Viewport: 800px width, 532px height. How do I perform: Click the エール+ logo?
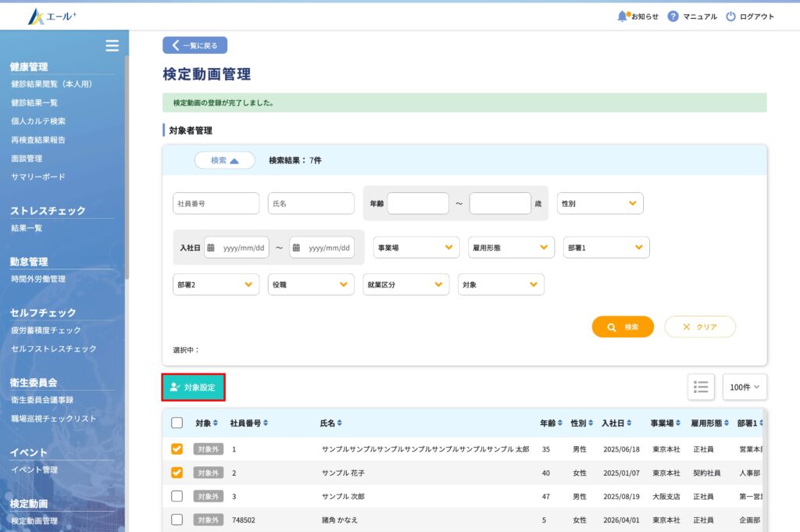tap(52, 16)
